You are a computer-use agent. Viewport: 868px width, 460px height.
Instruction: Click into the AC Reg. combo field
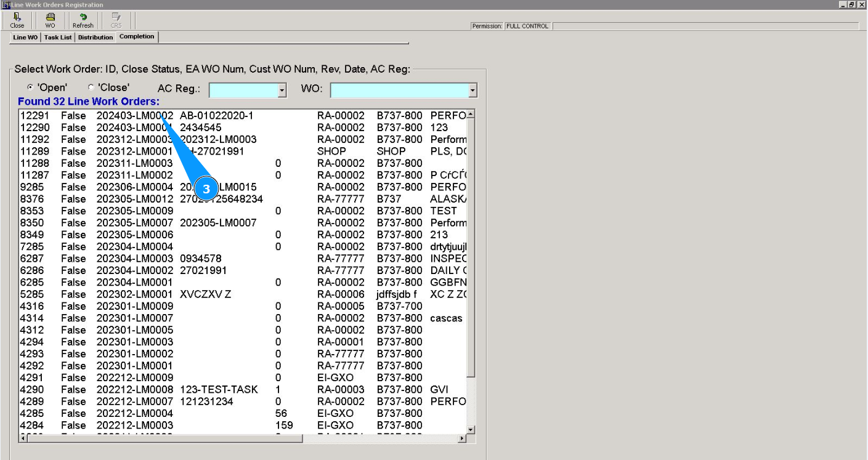click(x=243, y=91)
